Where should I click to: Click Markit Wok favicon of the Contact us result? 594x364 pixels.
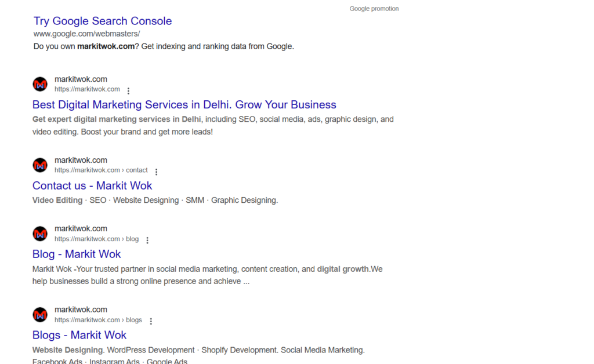(x=40, y=165)
